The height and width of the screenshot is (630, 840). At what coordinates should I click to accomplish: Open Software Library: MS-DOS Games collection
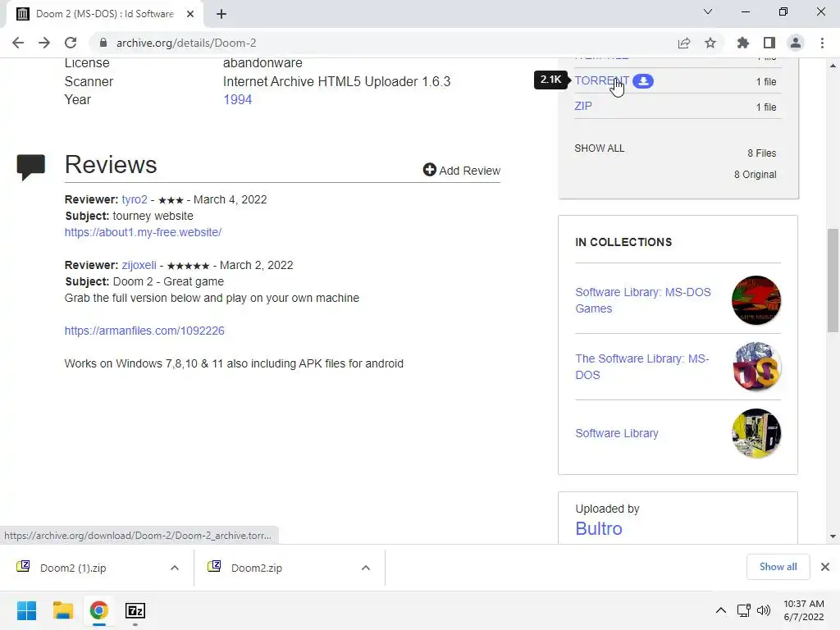(643, 300)
